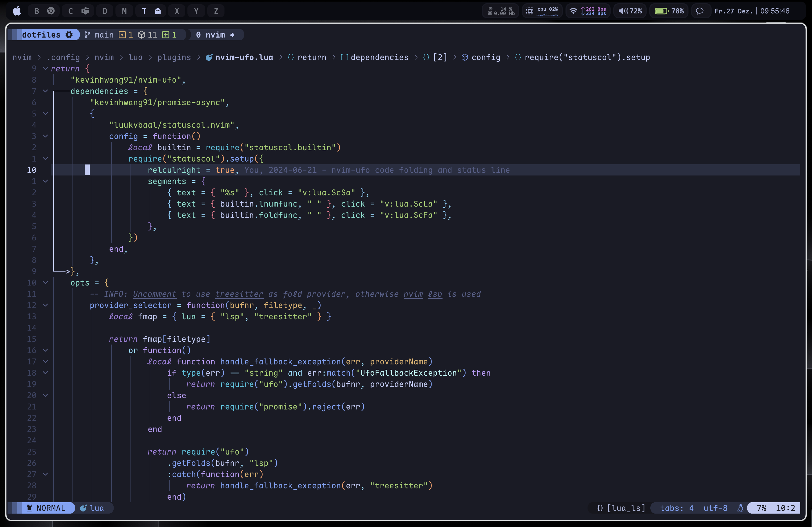
Task: Select the 0 nvim tmux window tab
Action: [x=215, y=35]
